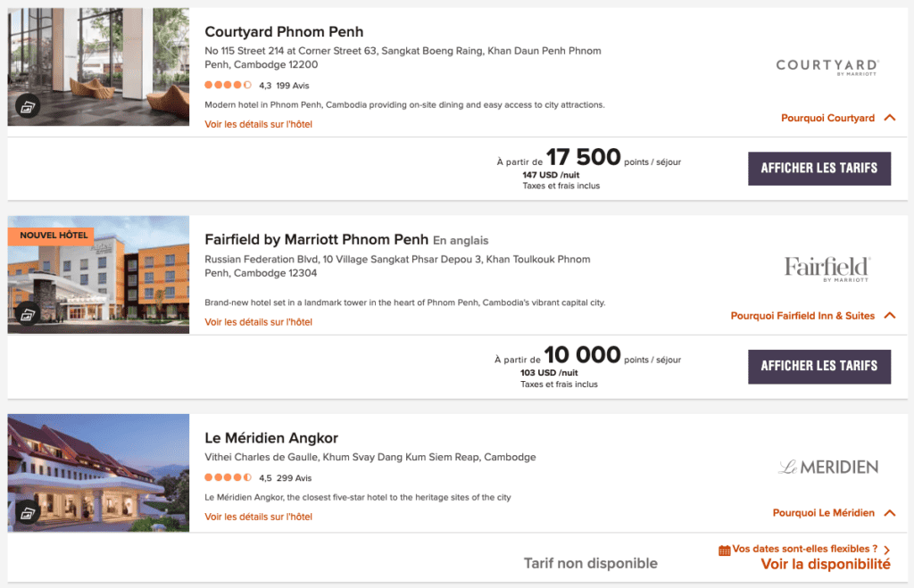914x588 pixels.
Task: Open hotel details link for Fairfield Phnom Penh
Action: [x=258, y=322]
